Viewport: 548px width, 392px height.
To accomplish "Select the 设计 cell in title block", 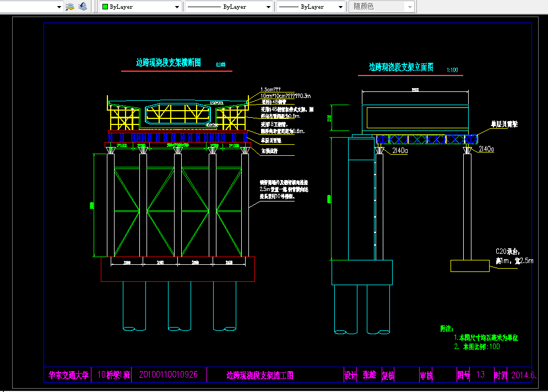I will (350, 375).
